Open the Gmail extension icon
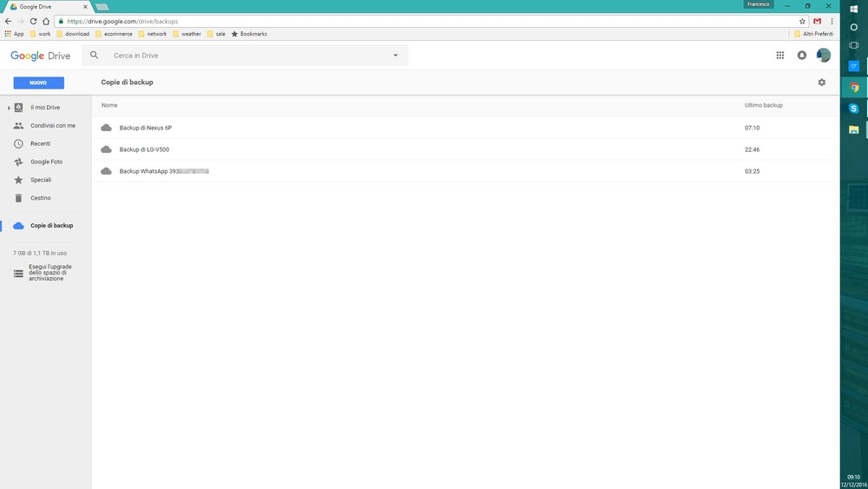 (x=817, y=21)
